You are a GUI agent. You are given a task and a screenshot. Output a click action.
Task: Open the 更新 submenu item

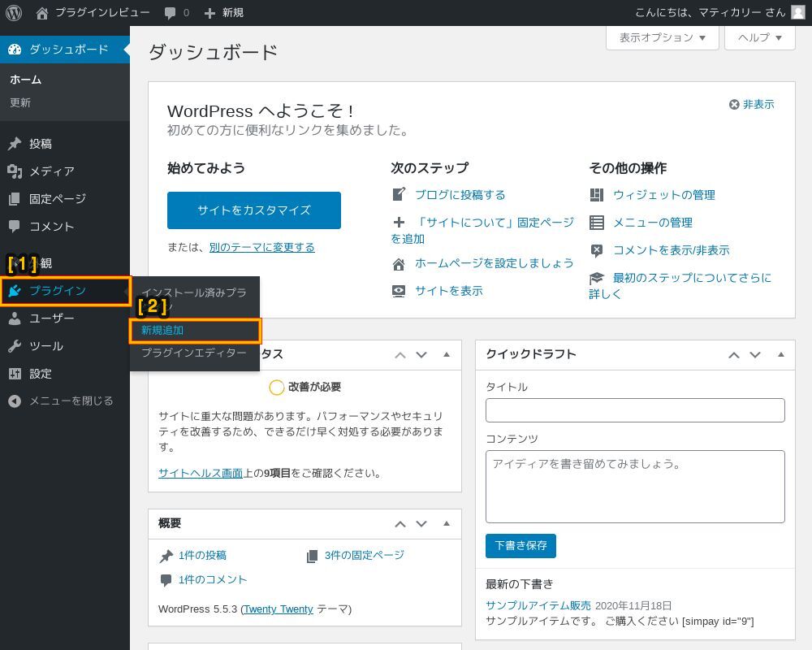pyautogui.click(x=20, y=102)
